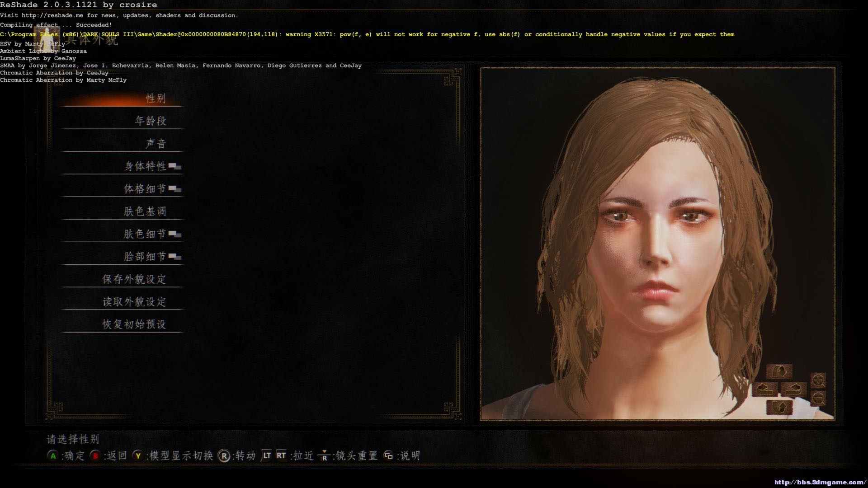Viewport: 868px width, 488px height.
Task: Click the RT trigger icon
Action: (x=281, y=455)
